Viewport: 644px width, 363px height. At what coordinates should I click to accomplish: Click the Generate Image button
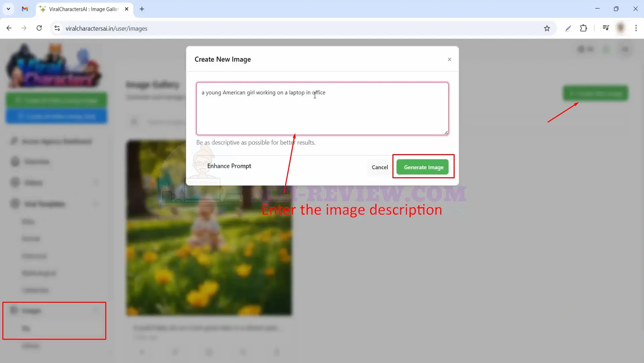[422, 167]
